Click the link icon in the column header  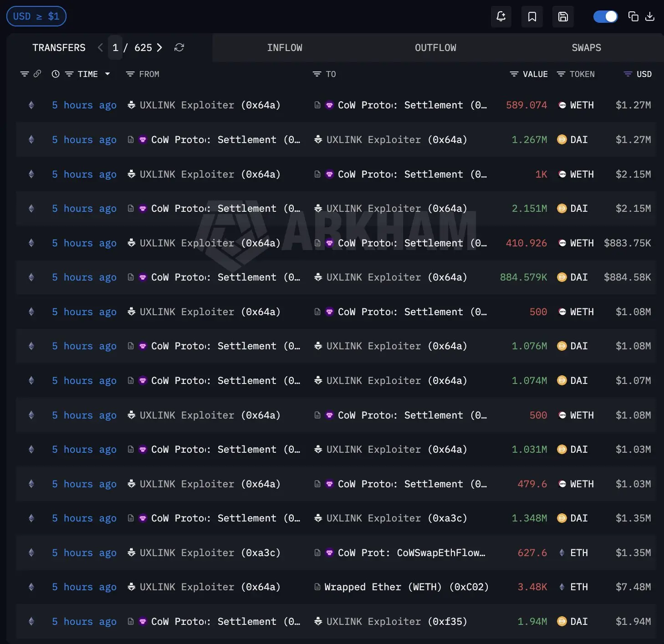point(37,74)
